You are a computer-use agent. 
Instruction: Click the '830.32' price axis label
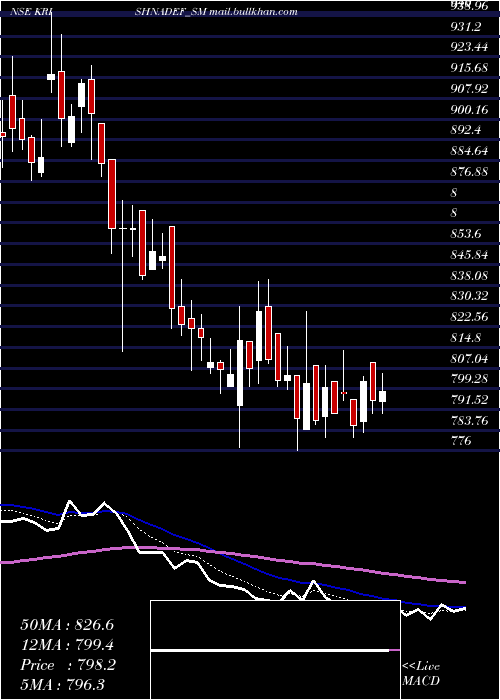point(469,296)
